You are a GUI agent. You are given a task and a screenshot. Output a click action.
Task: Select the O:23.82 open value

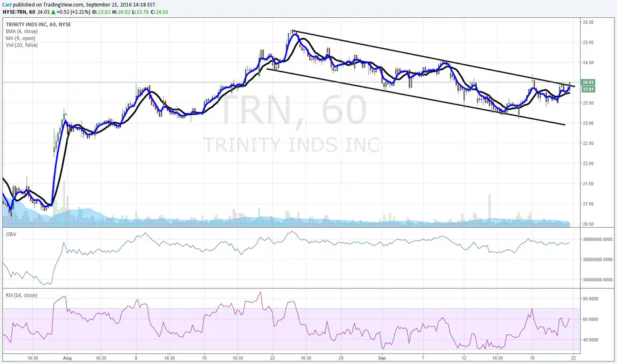pyautogui.click(x=101, y=12)
